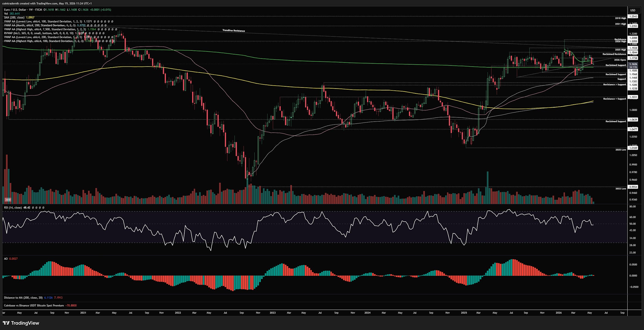Click the header text with the snapshot date
Viewport: 644px width, 330px height.
(x=47, y=3)
